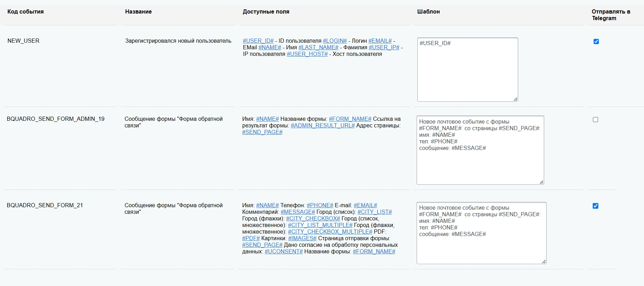The width and height of the screenshot is (644, 286).
Task: Enable Telegram sending for BQUADRO_SEND_FORM_ADMIN_19
Action: (595, 120)
